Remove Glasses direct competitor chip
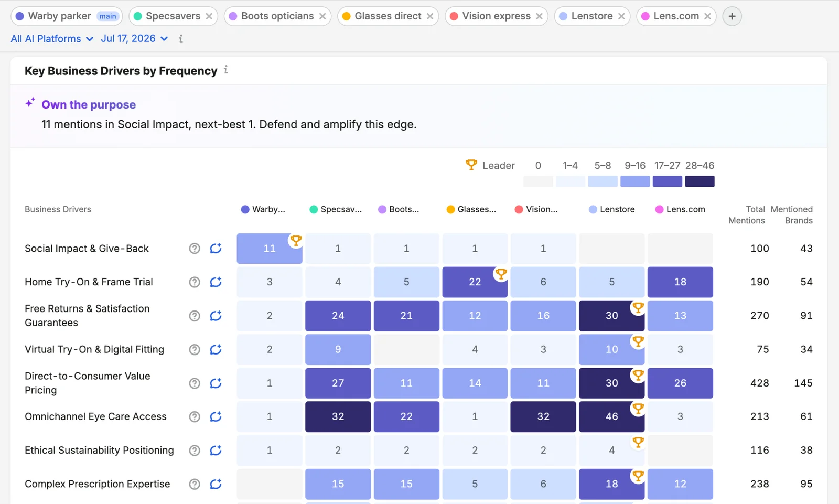The width and height of the screenshot is (839, 504). (x=430, y=16)
